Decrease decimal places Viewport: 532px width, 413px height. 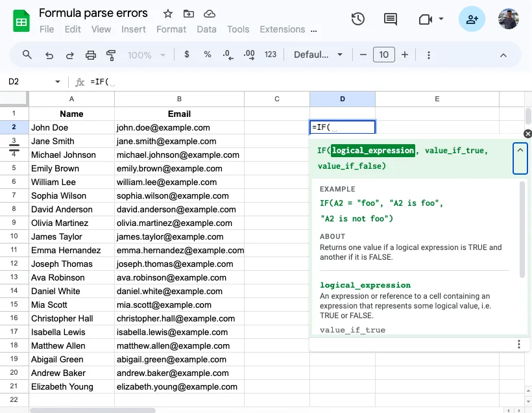[228, 55]
